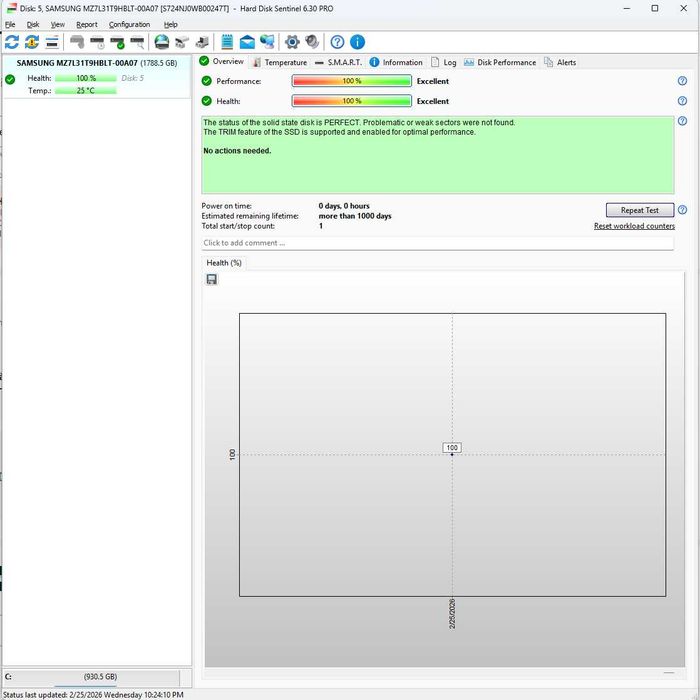Click the disk with clock toolbar icon
Viewport: 700px width, 700px height.
pos(97,42)
